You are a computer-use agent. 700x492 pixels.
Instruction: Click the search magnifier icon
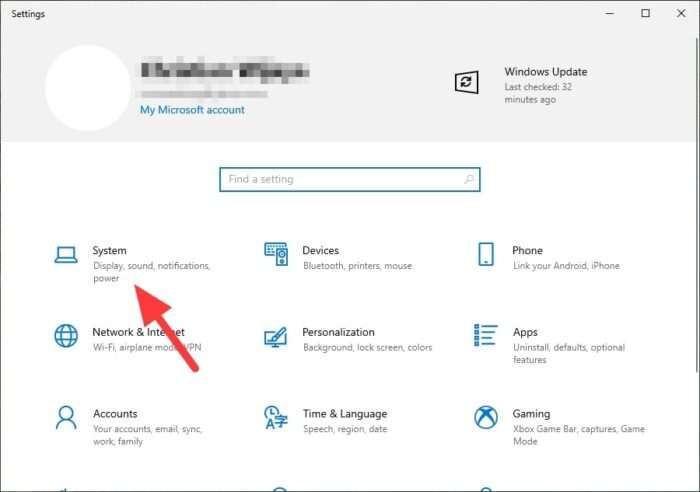click(469, 179)
